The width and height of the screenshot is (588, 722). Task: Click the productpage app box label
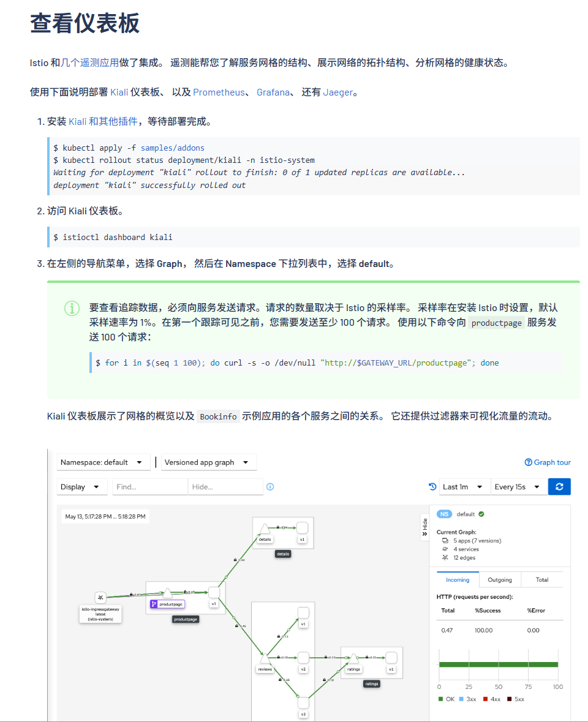186,619
